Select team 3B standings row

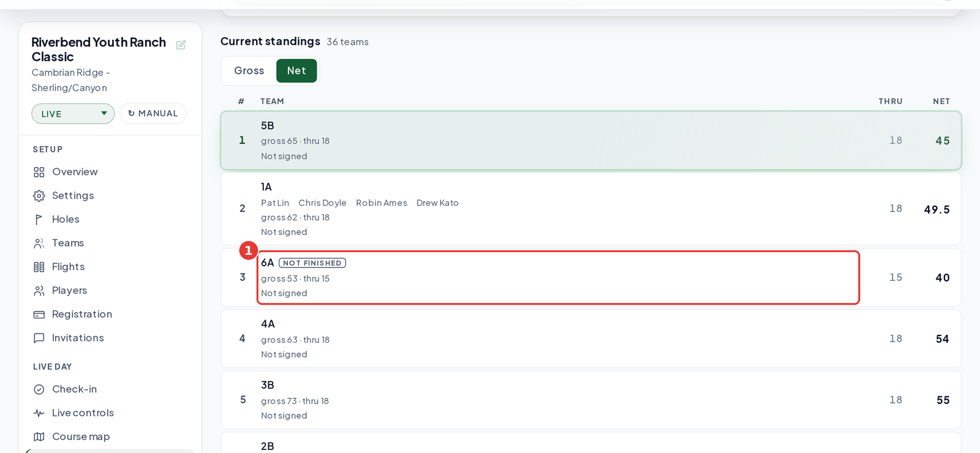pyautogui.click(x=591, y=400)
